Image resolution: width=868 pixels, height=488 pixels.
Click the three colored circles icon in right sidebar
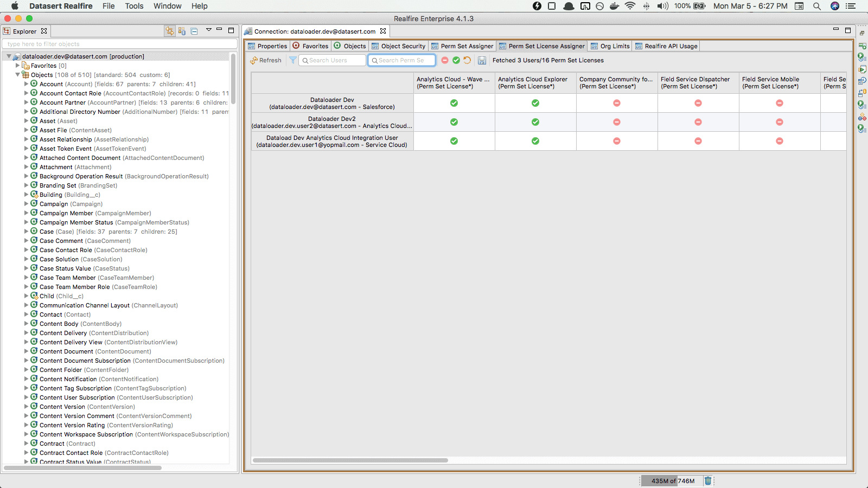862,117
